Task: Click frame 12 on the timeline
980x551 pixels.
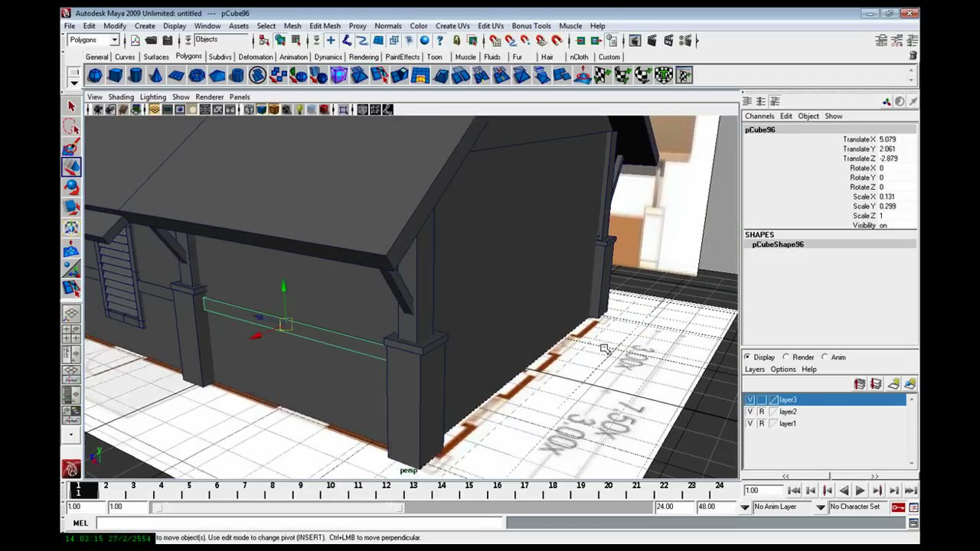Action: [x=385, y=486]
